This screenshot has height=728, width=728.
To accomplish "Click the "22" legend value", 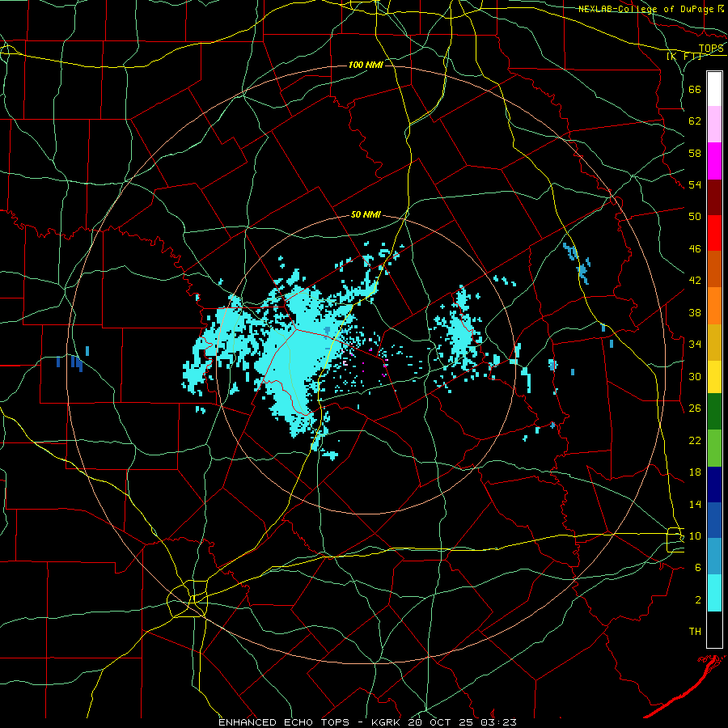I will [x=695, y=440].
